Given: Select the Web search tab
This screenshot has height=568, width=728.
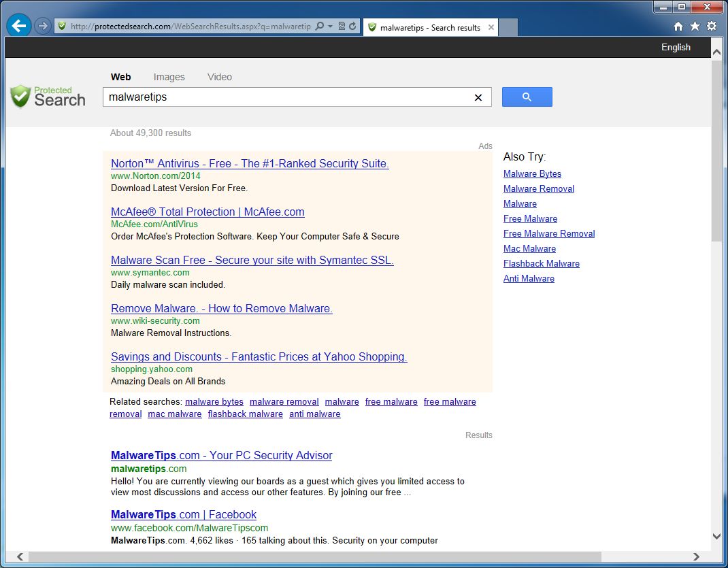Looking at the screenshot, I should [120, 77].
